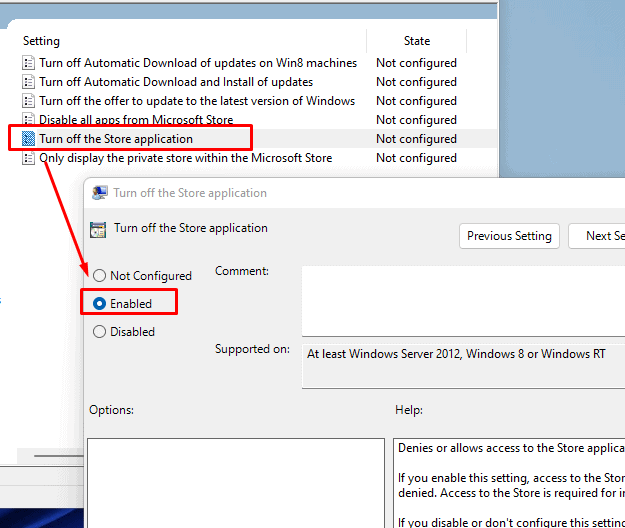
Task: Select icon for Turn off Automatic Download and Install
Action: point(28,82)
